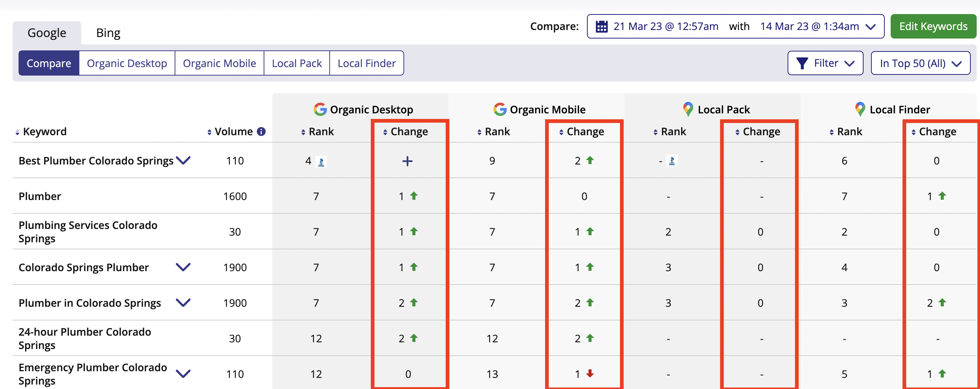Sort by Keyword column arrows
The width and height of the screenshot is (980, 389).
click(x=17, y=132)
